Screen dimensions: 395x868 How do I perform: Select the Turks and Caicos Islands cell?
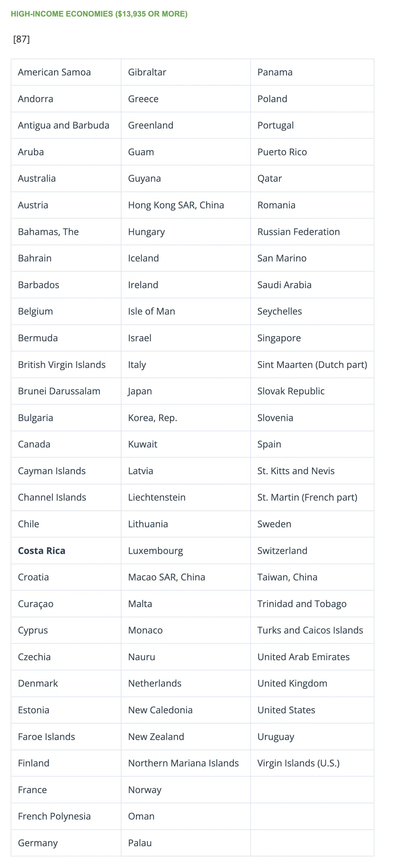pos(312,630)
